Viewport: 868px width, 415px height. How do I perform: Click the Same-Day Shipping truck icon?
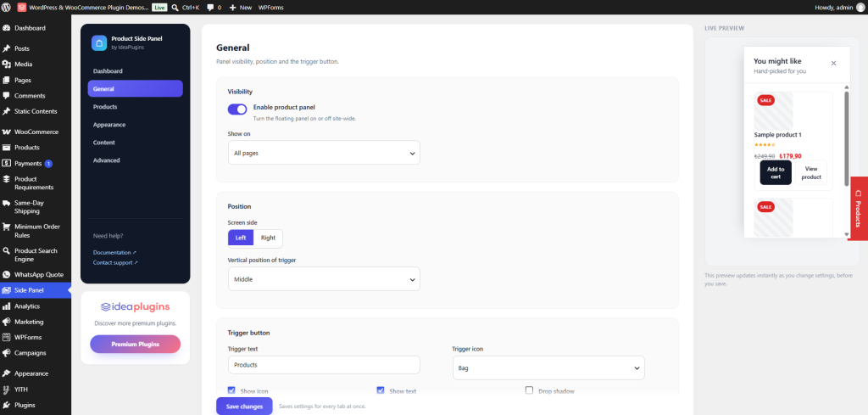pos(7,203)
